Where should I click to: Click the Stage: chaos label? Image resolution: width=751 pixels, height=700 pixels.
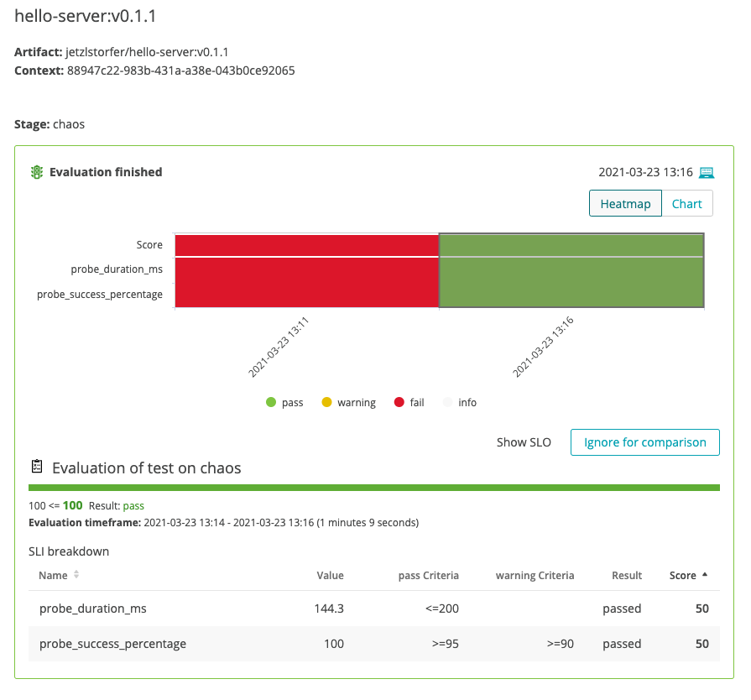pyautogui.click(x=50, y=124)
